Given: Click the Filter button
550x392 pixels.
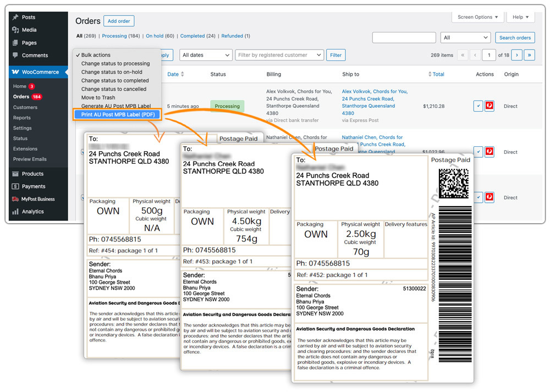Looking at the screenshot, I should click(335, 55).
